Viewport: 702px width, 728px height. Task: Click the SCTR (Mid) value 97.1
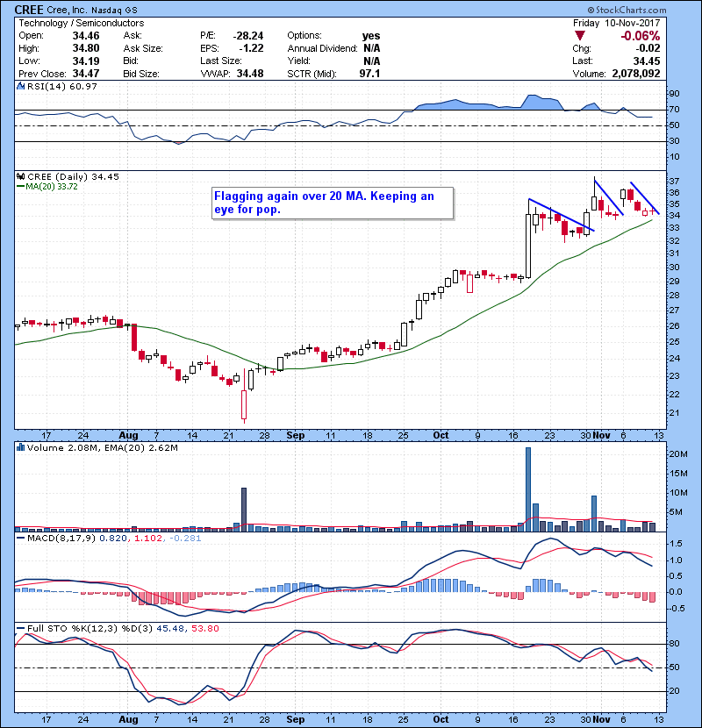click(x=369, y=74)
